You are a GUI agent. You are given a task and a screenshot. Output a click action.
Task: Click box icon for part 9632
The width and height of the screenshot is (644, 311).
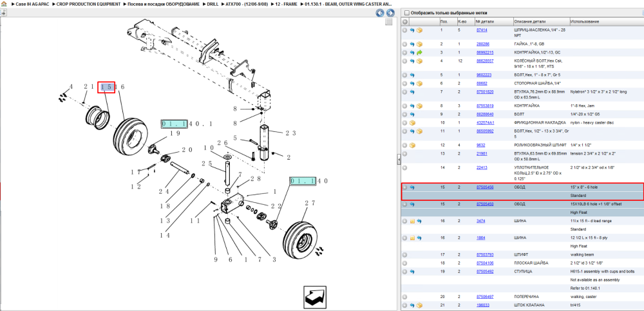pos(412,145)
